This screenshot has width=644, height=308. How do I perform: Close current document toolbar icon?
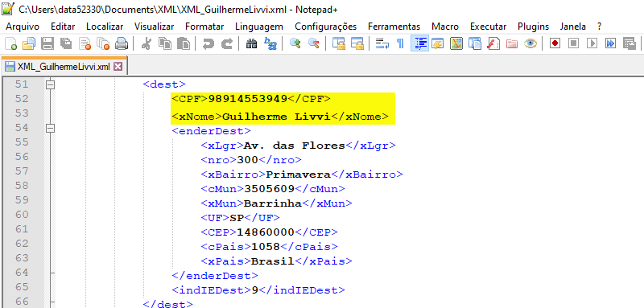coord(85,43)
